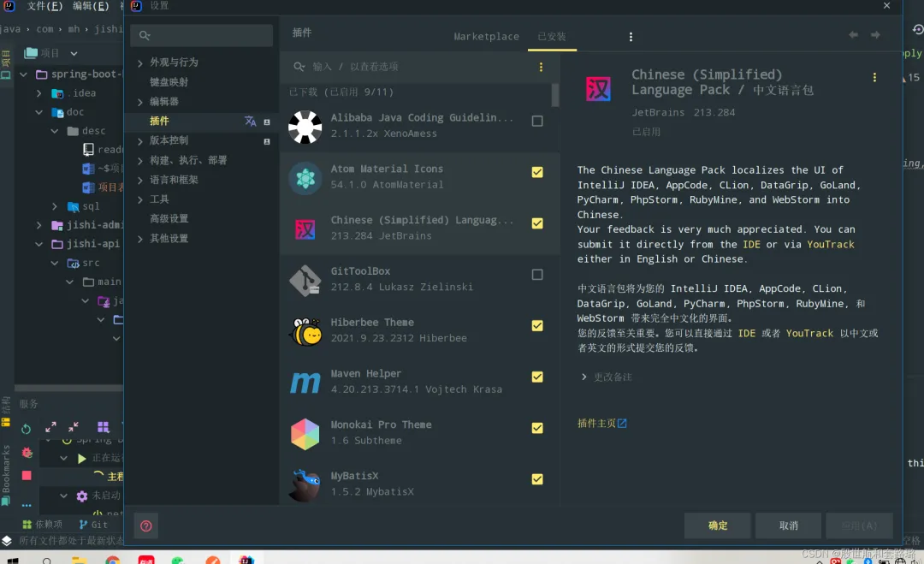Open File Explorer from the taskbar
Viewport: 924px width, 564px height.
79,560
